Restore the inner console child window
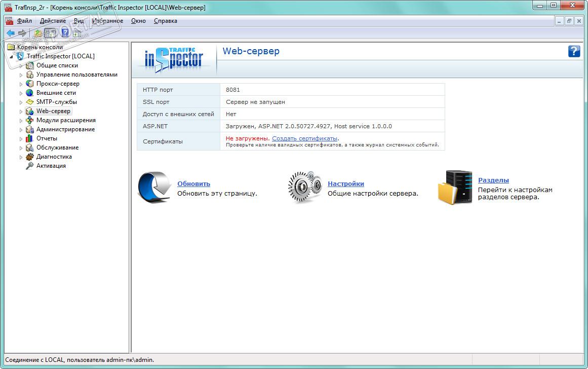Viewport: 588px width, 369px height. (x=569, y=21)
